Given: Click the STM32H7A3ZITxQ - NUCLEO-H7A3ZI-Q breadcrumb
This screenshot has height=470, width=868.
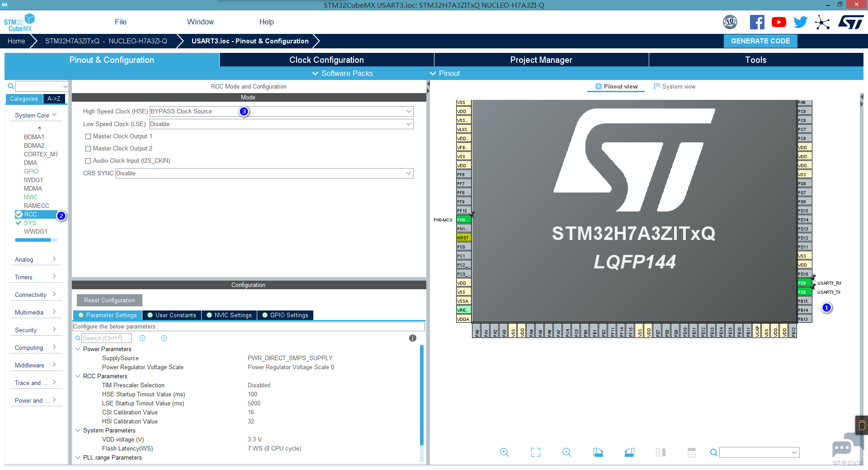Looking at the screenshot, I should [x=106, y=41].
